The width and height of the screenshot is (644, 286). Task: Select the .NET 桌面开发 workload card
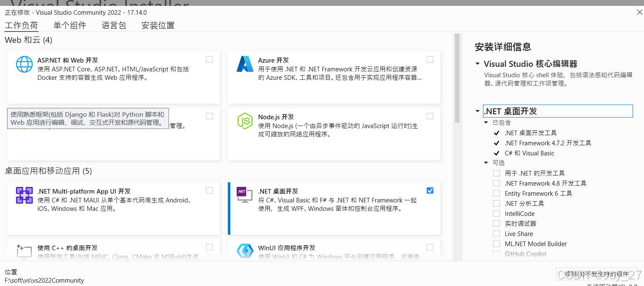coord(334,208)
